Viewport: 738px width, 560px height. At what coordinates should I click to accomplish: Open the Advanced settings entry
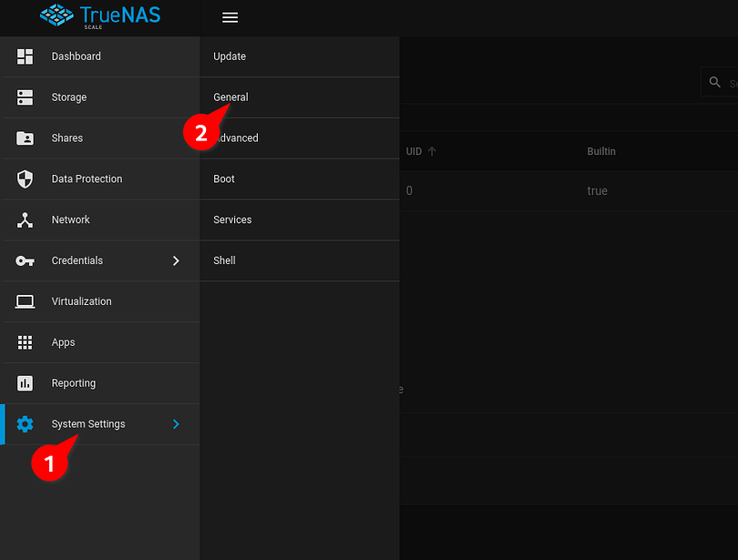tap(237, 137)
